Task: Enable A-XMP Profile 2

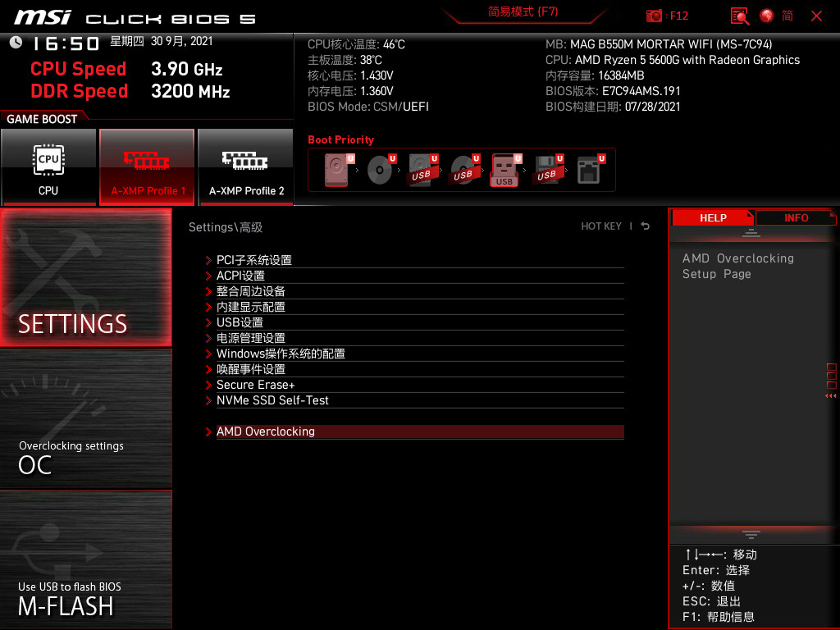Action: 245,167
